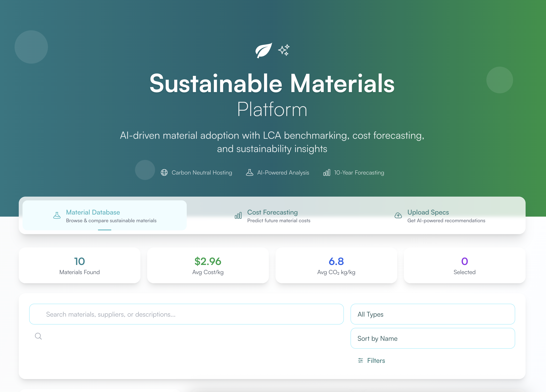This screenshot has height=392, width=546.
Task: Open the Sort by Name dropdown
Action: pyautogui.click(x=433, y=338)
